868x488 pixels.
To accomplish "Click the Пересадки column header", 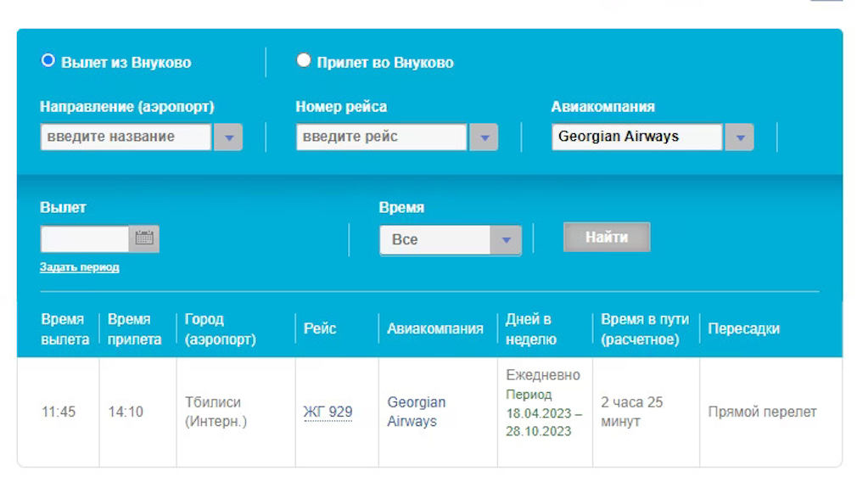I will point(743,329).
